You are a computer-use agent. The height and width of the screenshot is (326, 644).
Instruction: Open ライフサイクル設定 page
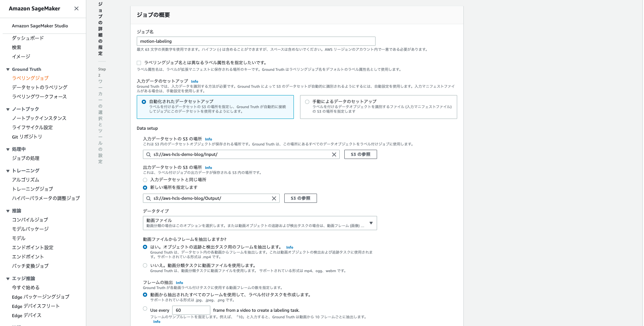(32, 127)
